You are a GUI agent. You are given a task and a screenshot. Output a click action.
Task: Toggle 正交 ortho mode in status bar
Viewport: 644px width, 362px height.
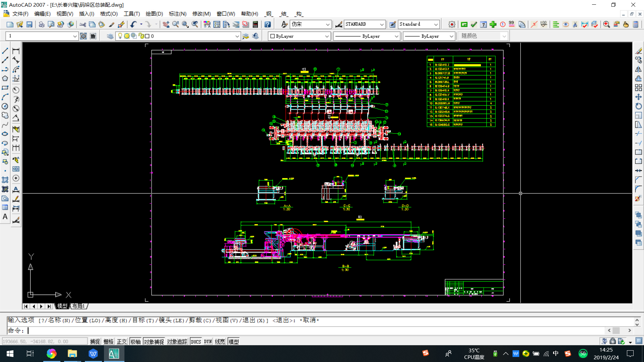122,342
